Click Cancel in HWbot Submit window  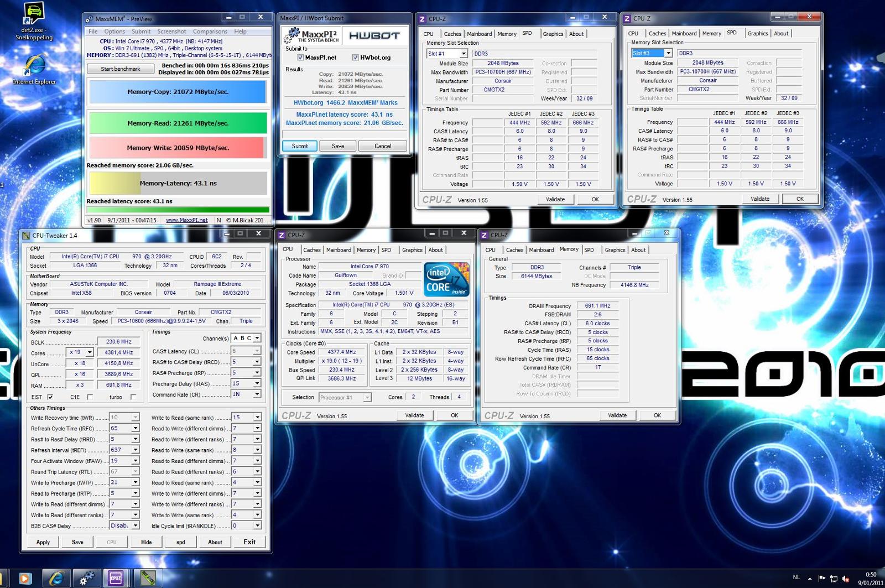[x=383, y=146]
